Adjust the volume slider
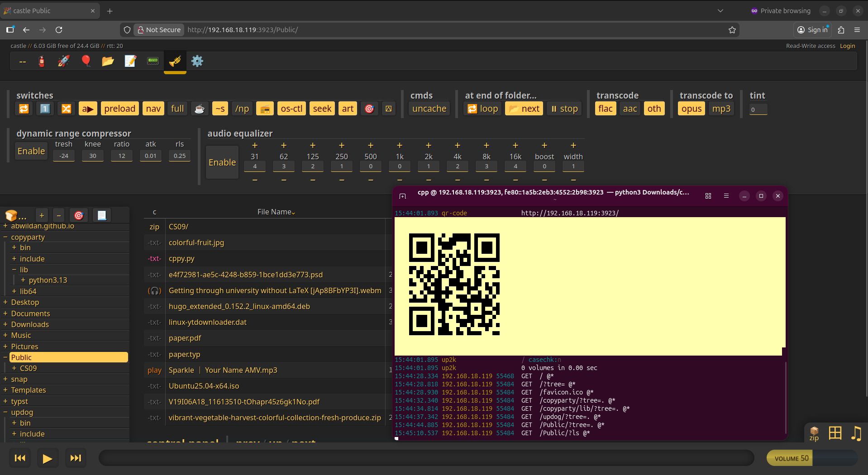The image size is (868, 475). click(x=812, y=458)
